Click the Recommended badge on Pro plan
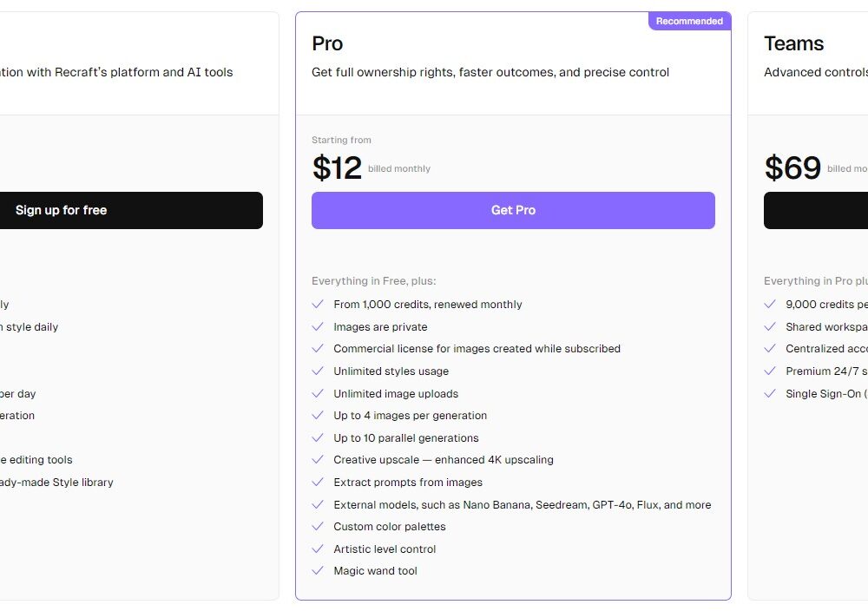 pos(689,21)
